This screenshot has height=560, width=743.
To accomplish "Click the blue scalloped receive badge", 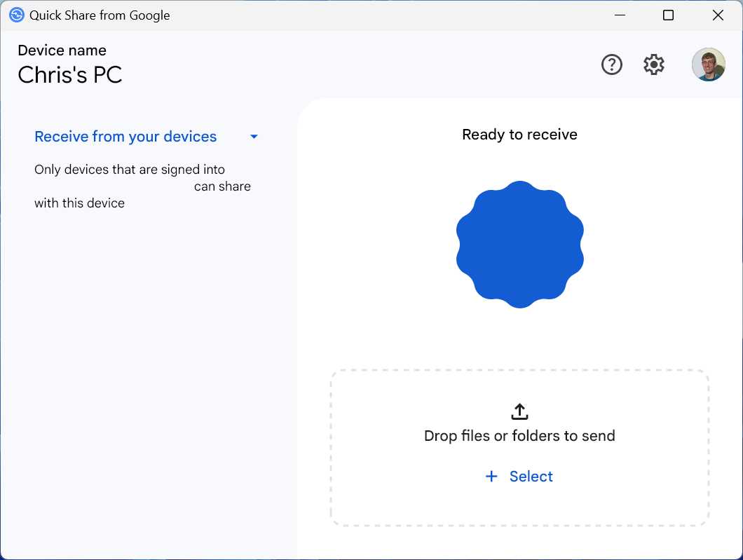I will pos(519,244).
